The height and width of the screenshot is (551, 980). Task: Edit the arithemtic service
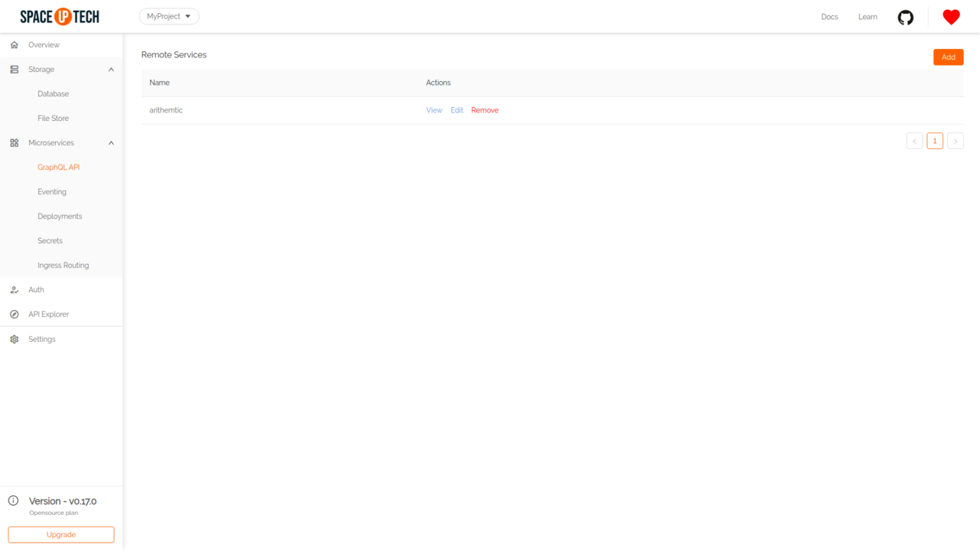tap(456, 110)
